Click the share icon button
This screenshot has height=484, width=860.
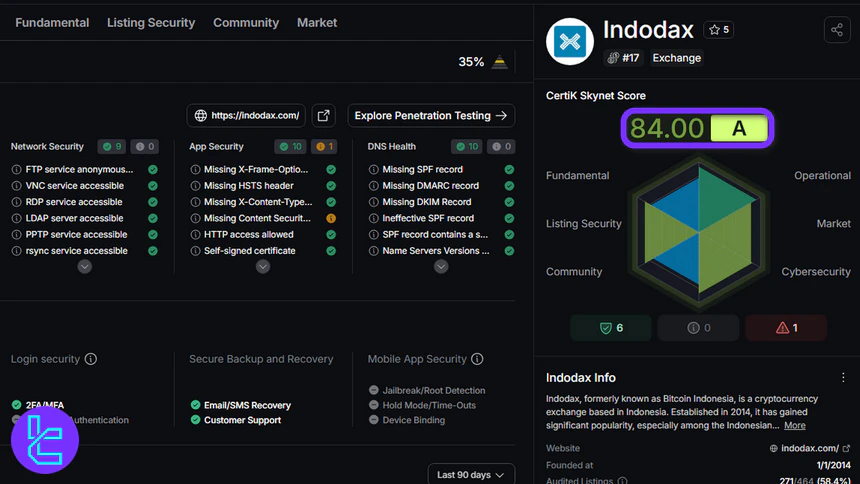coord(837,30)
